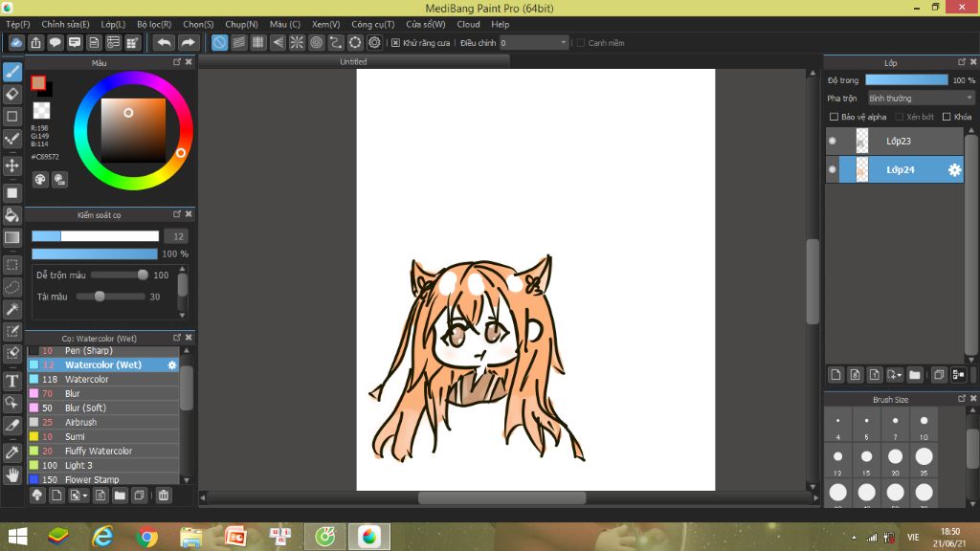
Task: Undock the Brush Size panel
Action: (962, 399)
